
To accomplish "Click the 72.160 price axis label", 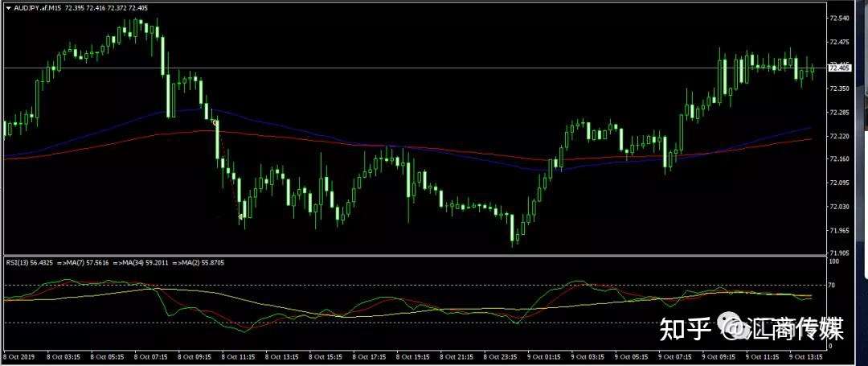I will click(839, 159).
